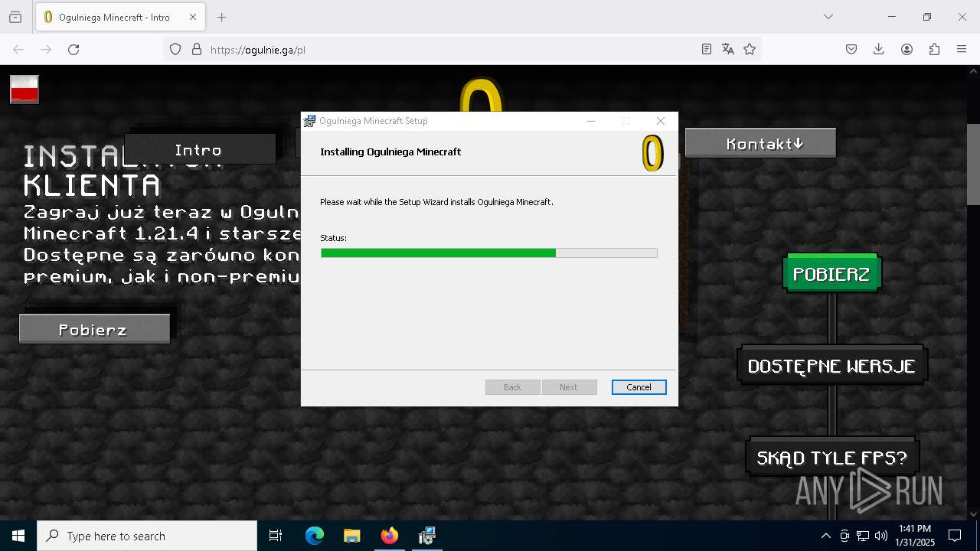This screenshot has height=551, width=980.
Task: Click the gray Pobierz button on left
Action: (94, 329)
